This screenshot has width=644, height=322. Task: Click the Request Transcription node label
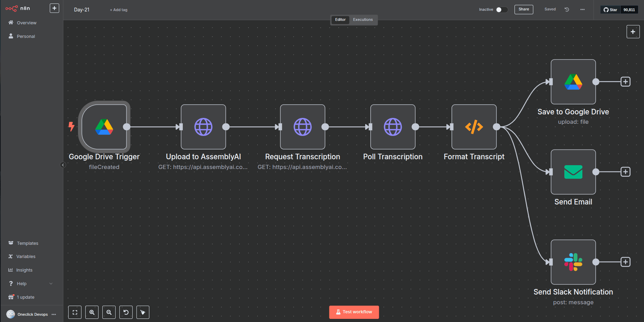(303, 157)
